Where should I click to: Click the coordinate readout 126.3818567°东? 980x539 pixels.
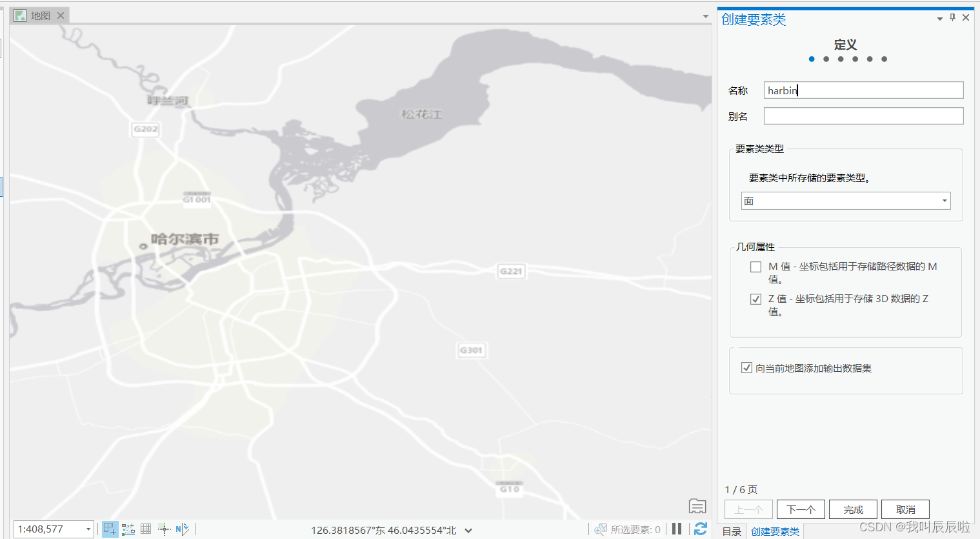384,530
